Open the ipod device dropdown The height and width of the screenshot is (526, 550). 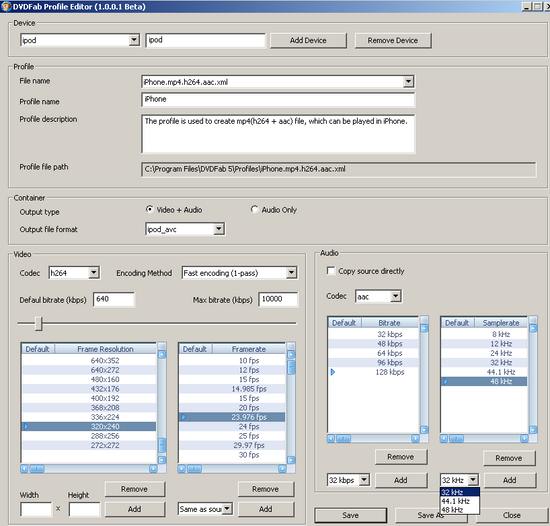[134, 40]
